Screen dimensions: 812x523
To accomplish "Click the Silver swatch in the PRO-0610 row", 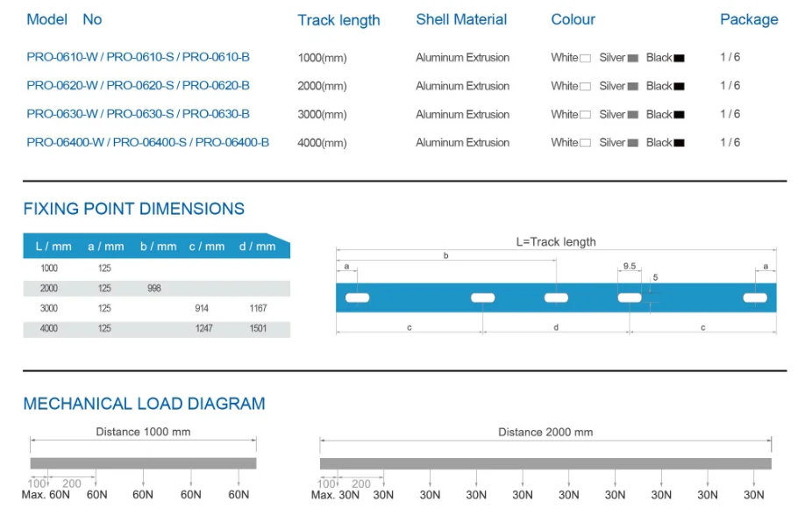I will tap(633, 58).
